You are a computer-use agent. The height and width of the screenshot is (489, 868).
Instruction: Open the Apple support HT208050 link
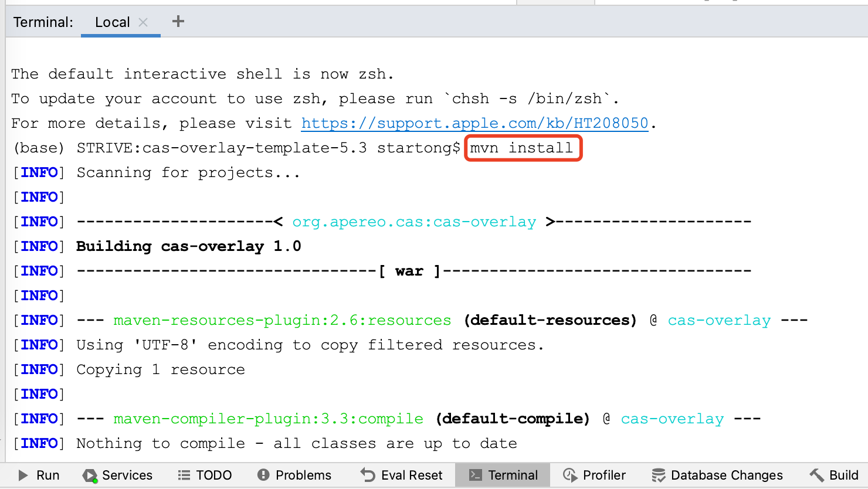click(x=474, y=123)
